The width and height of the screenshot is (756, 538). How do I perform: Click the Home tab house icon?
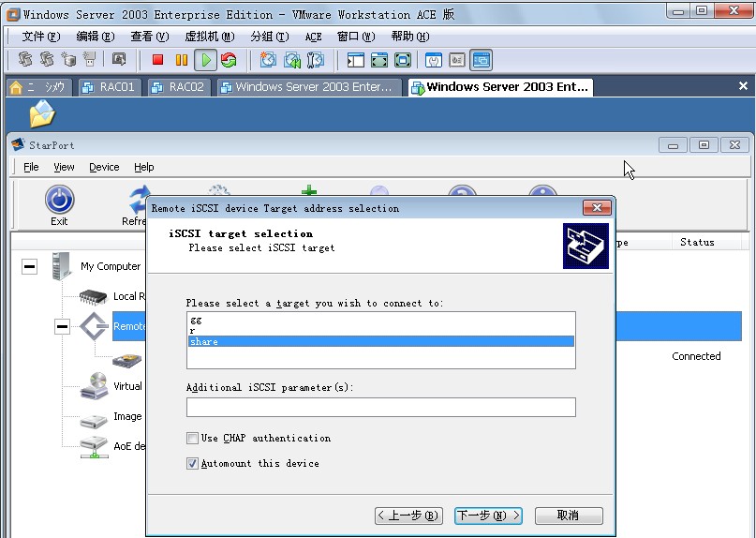click(16, 87)
